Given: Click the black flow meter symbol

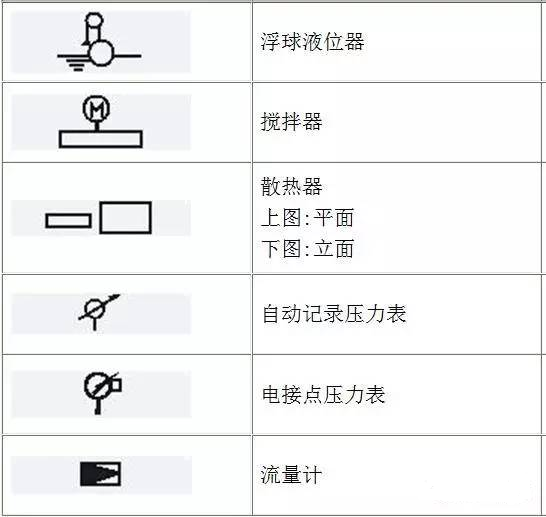Looking at the screenshot, I should tap(101, 474).
